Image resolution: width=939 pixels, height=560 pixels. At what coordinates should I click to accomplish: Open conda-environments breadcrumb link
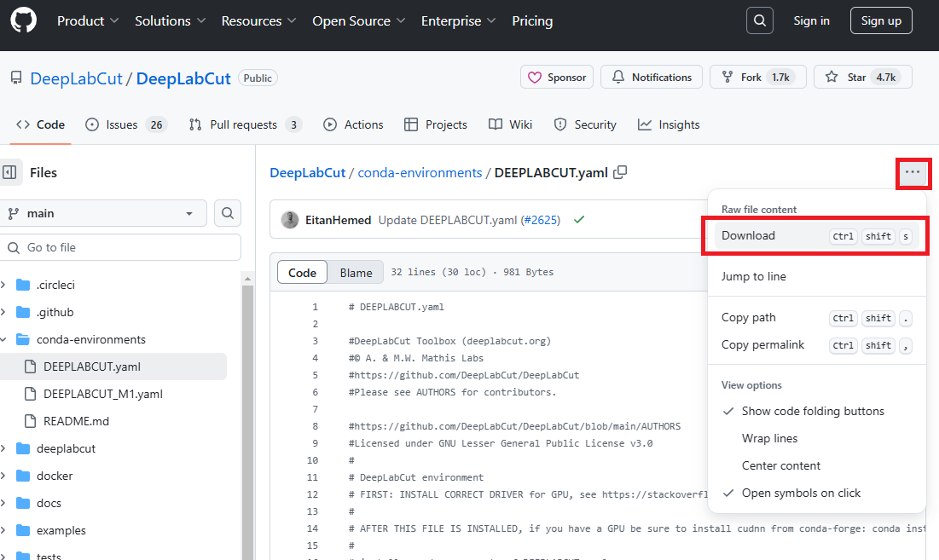point(420,172)
